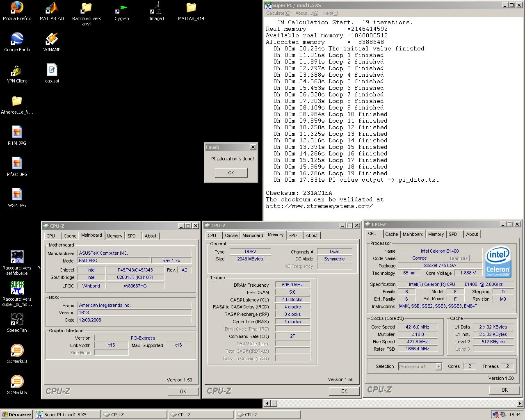525x420 pixels.
Task: Click the CAS# Latency 4.0 clocks value
Action: [292, 299]
